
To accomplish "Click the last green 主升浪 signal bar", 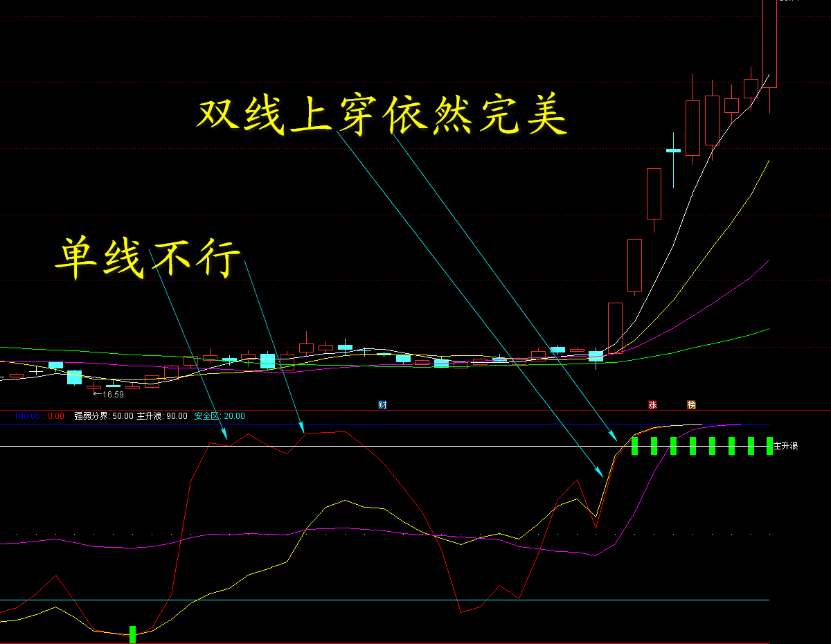I will [x=769, y=446].
